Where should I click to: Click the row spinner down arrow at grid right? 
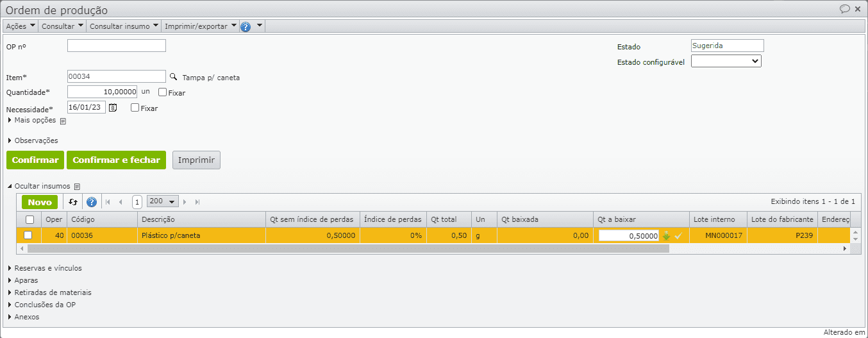click(855, 239)
